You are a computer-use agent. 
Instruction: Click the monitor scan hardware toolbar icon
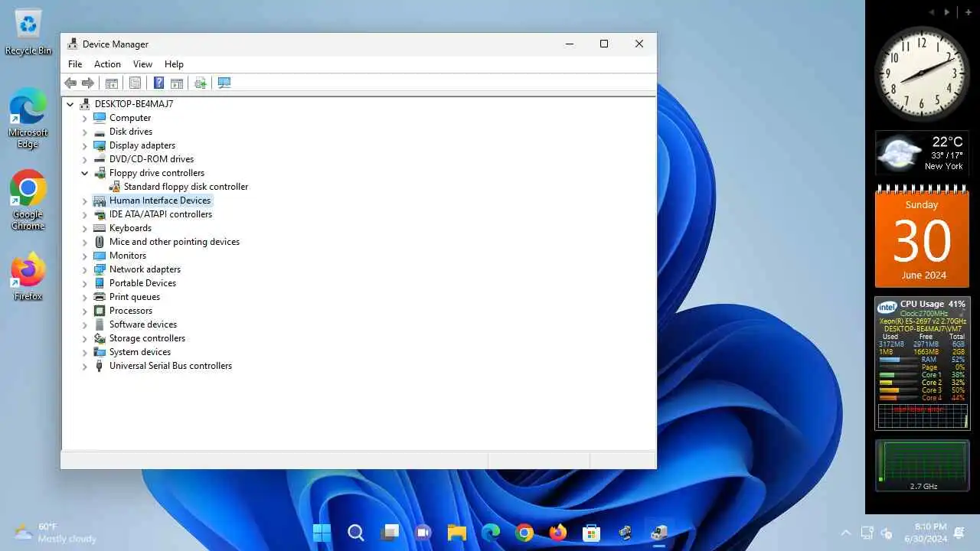(x=224, y=83)
